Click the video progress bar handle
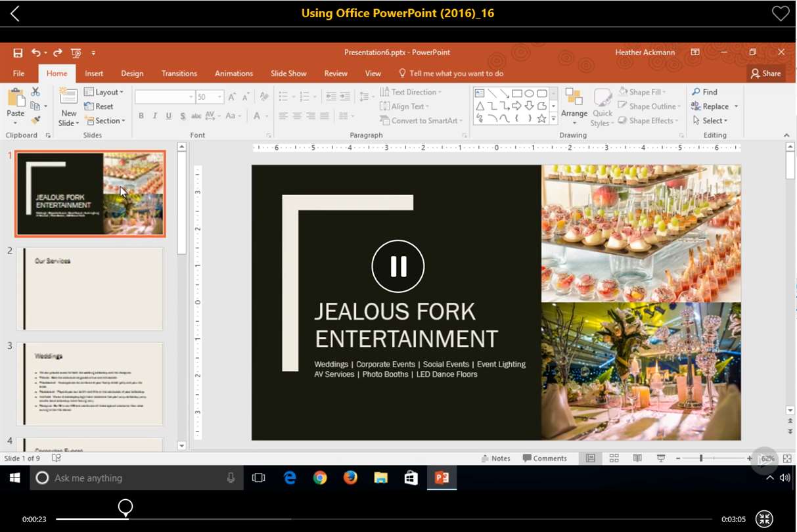The image size is (797, 532). (x=125, y=507)
